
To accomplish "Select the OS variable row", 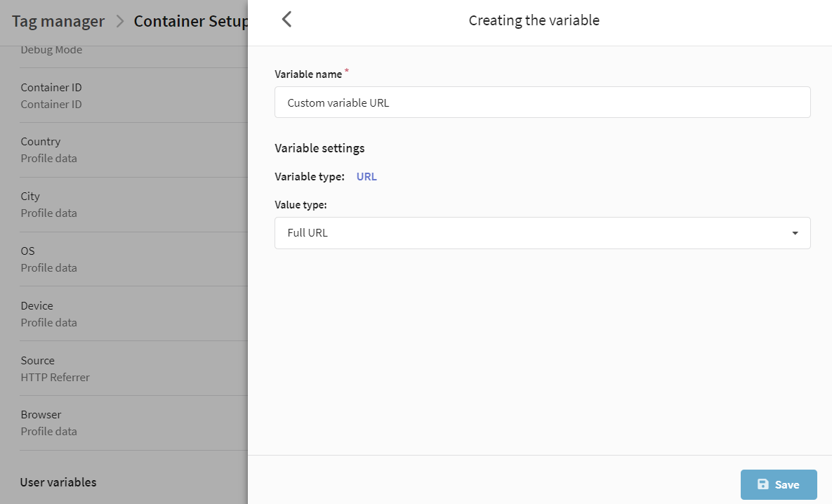I will [x=133, y=260].
